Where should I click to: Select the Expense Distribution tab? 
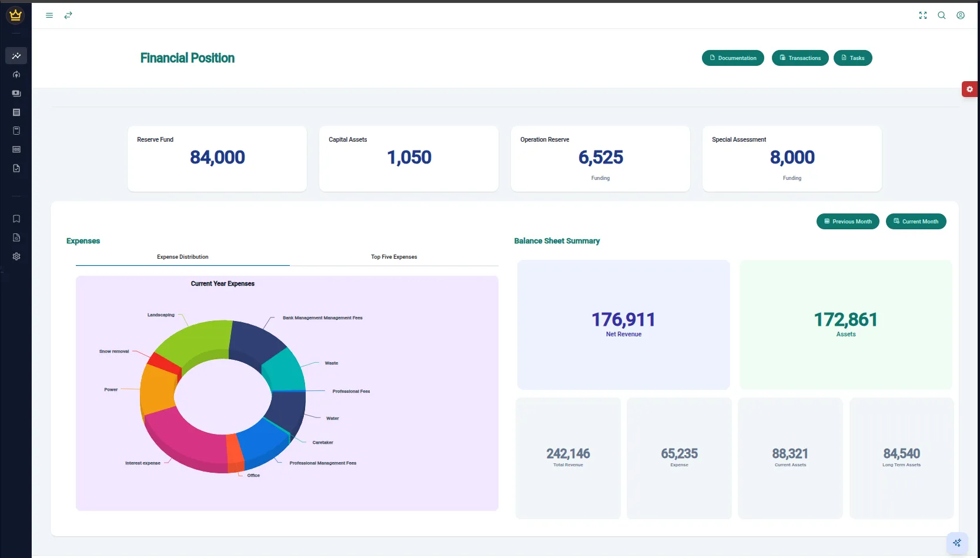[x=182, y=257]
